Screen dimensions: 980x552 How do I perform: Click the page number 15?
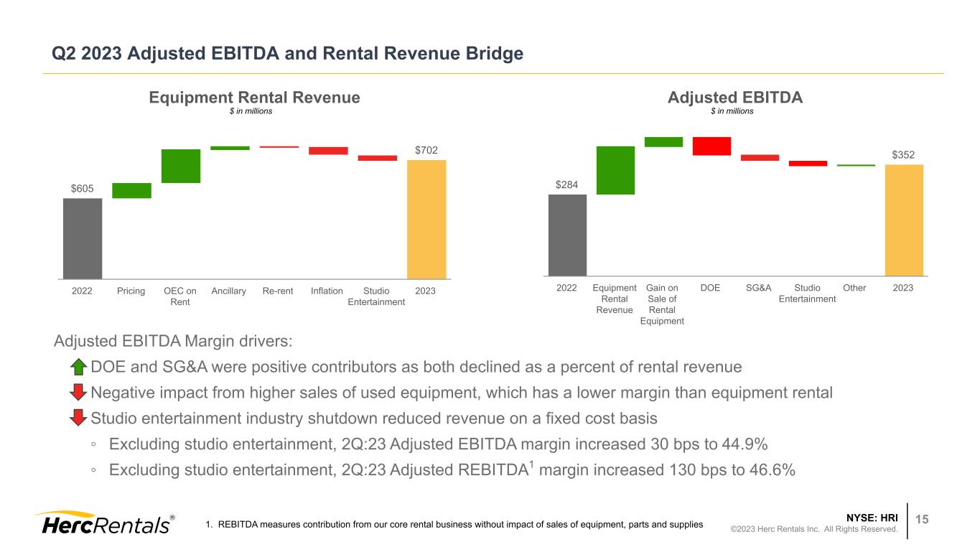pos(926,519)
